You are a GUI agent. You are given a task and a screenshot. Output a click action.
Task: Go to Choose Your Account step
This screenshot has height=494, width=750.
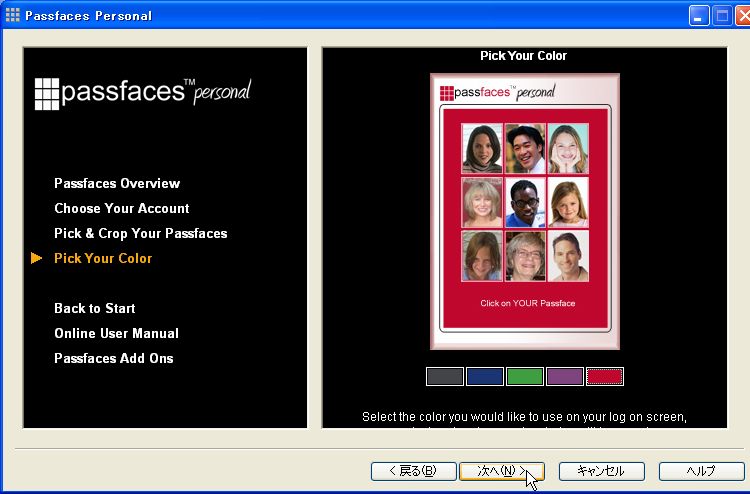122,209
